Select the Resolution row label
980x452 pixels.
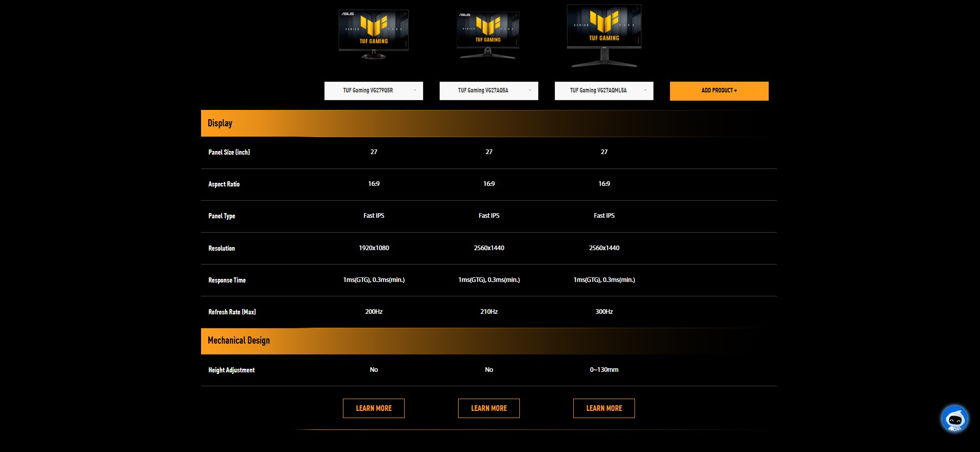(x=222, y=248)
